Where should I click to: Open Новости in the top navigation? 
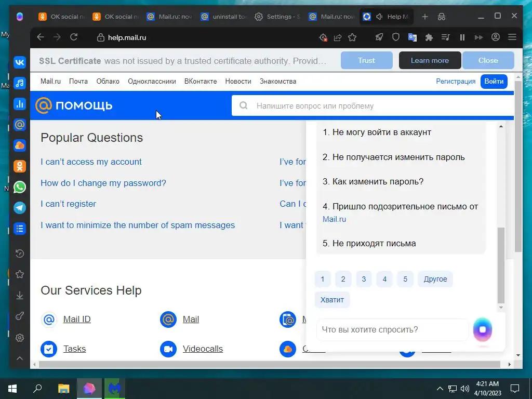coord(238,82)
